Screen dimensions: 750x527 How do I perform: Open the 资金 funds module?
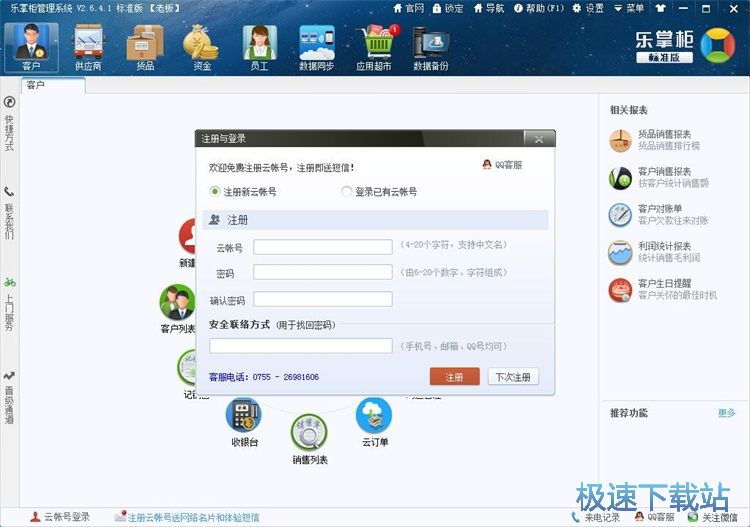(x=202, y=47)
